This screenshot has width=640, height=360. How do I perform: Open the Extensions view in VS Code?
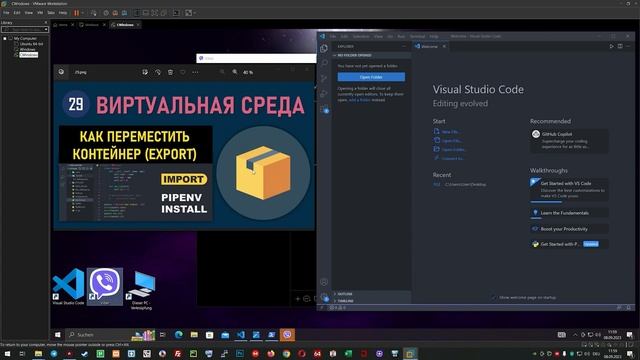pos(324,109)
